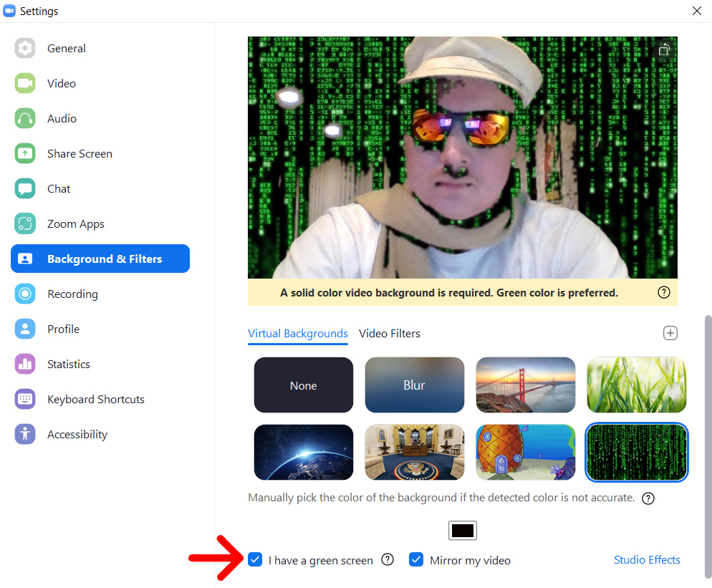Select the Earth from space background
Viewport: 712px width, 588px height.
(x=304, y=453)
